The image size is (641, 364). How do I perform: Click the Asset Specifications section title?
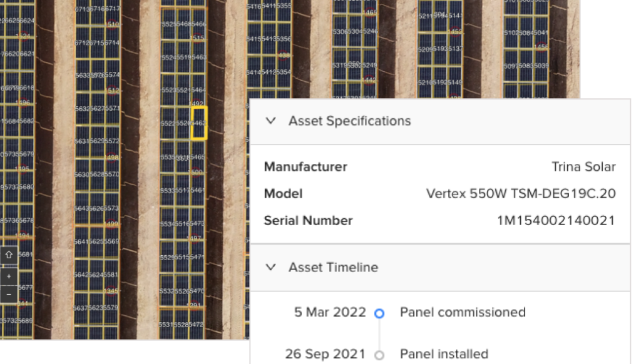(x=349, y=121)
